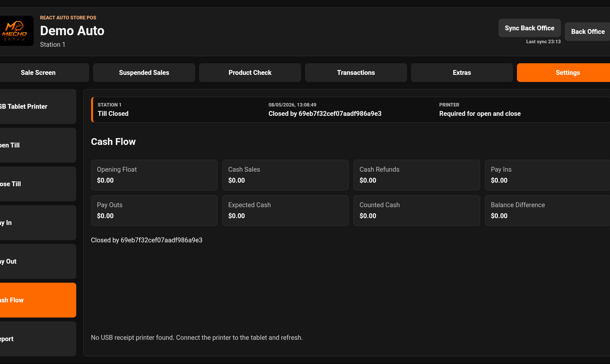
Task: Click the 08/05/2026, 13:08:49 timestamp
Action: [292, 105]
